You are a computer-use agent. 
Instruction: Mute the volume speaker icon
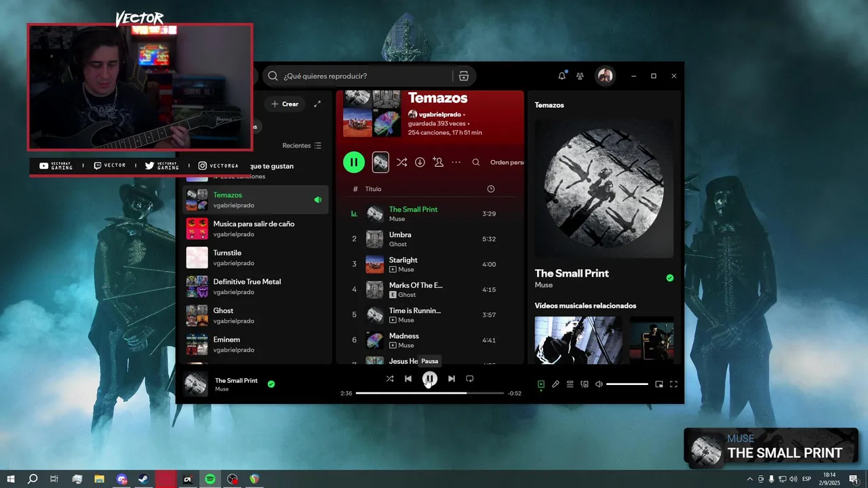599,384
